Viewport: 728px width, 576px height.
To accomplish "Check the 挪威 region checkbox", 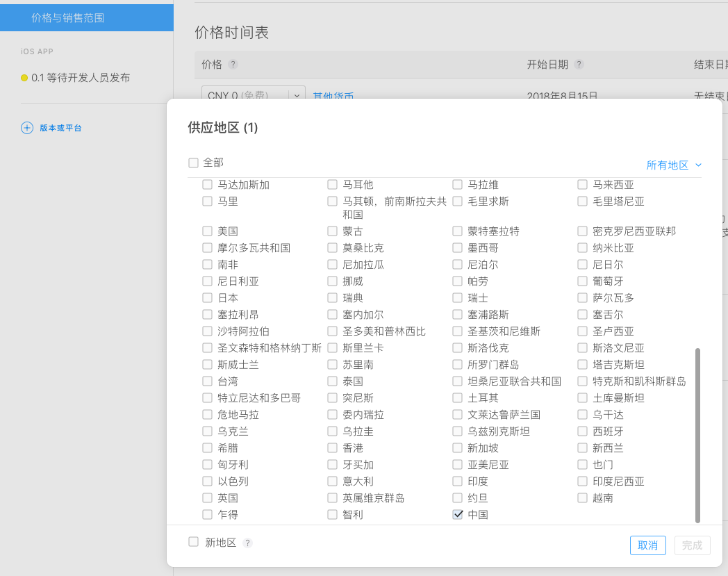I will click(x=332, y=281).
